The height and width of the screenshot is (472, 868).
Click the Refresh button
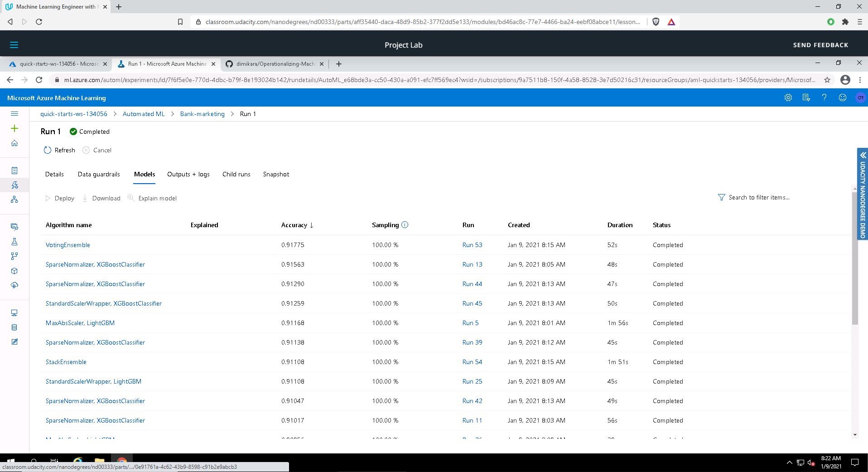pos(59,150)
